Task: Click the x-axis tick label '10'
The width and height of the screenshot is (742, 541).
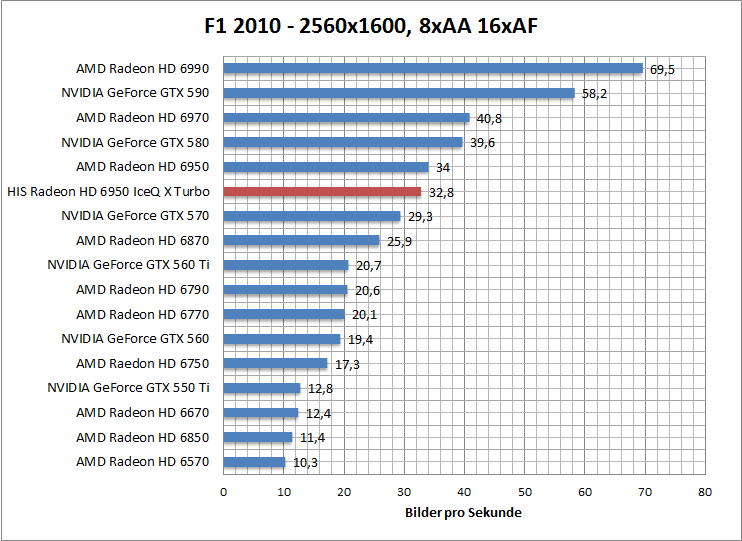Action: tap(284, 492)
